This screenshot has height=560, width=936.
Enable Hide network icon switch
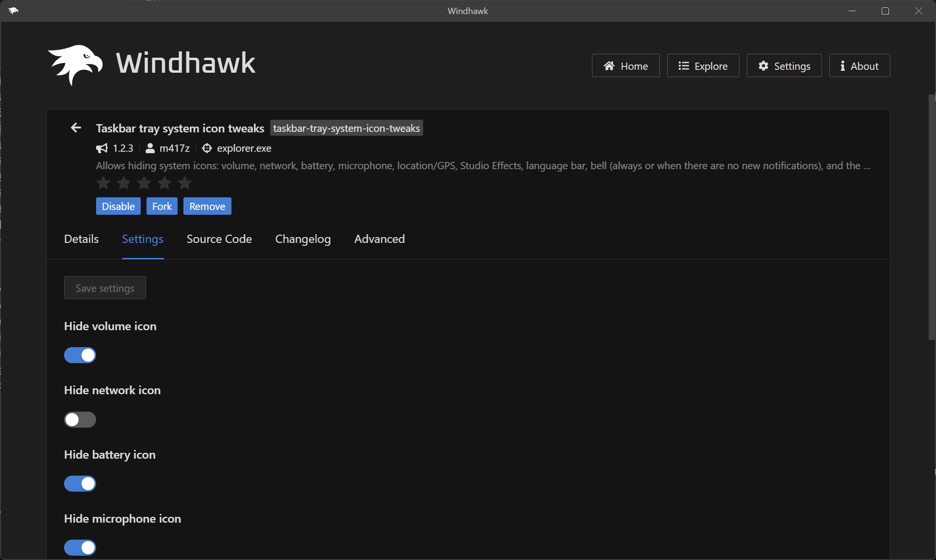pos(80,419)
